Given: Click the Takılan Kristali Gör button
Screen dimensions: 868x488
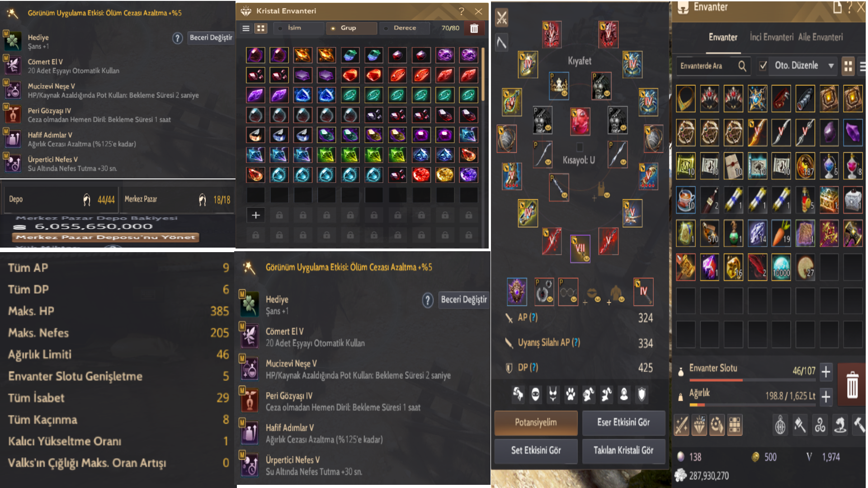Looking at the screenshot, I should point(623,450).
